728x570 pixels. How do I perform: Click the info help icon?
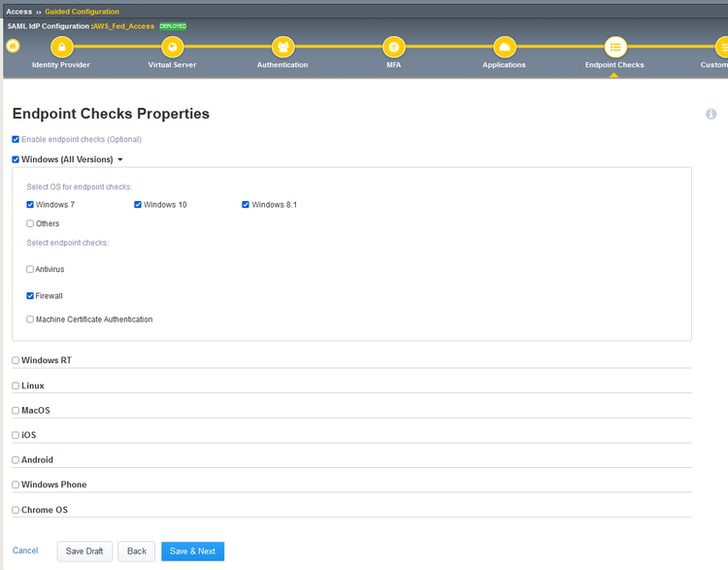coord(711,115)
